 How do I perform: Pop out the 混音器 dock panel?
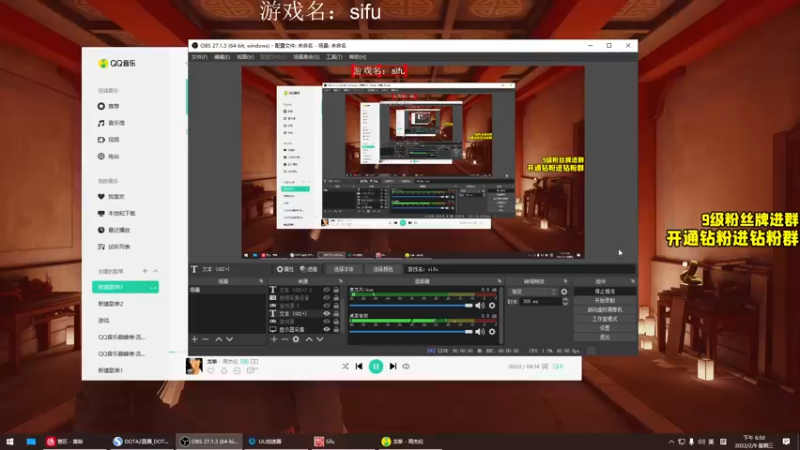point(499,281)
